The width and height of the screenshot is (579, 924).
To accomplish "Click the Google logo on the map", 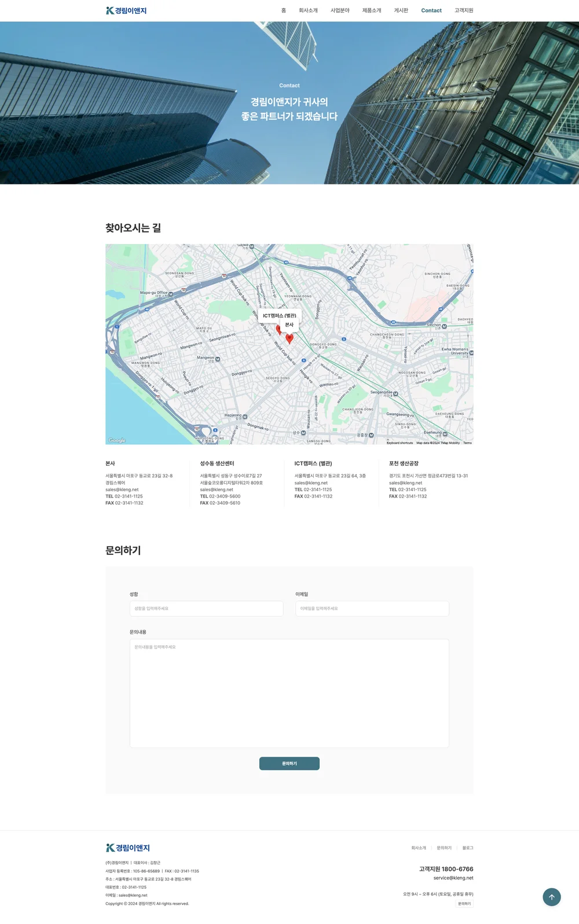I will coord(117,440).
